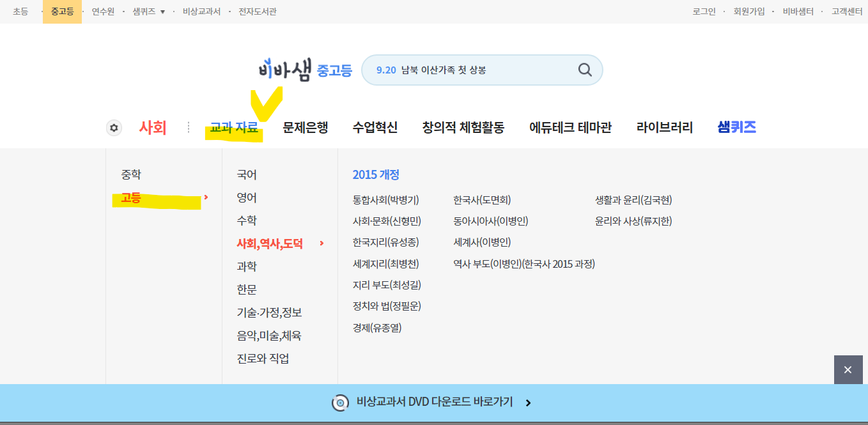Open 통합사회(박병기) textbook
Screen dimensions: 868x425
[x=385, y=200]
